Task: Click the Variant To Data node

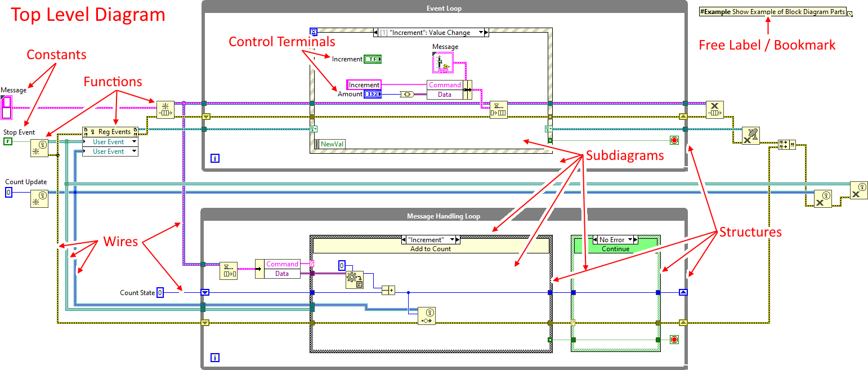Action: pos(355,279)
